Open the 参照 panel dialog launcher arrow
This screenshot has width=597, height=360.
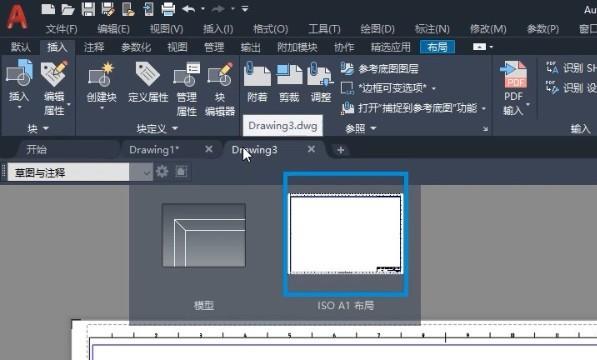pyautogui.click(x=485, y=129)
